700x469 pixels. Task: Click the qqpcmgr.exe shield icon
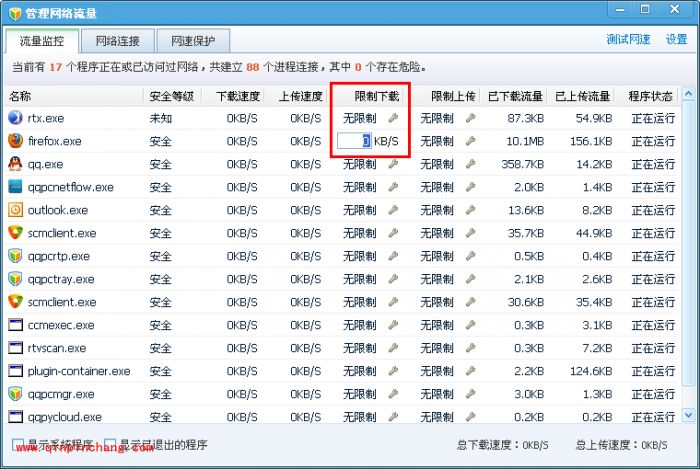[x=15, y=394]
